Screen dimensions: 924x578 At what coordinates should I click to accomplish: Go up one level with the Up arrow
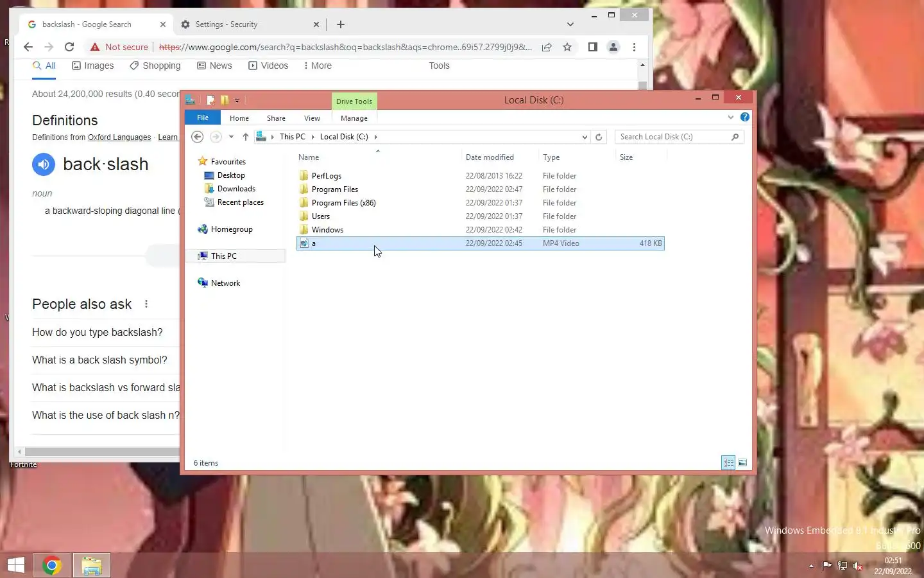[246, 137]
